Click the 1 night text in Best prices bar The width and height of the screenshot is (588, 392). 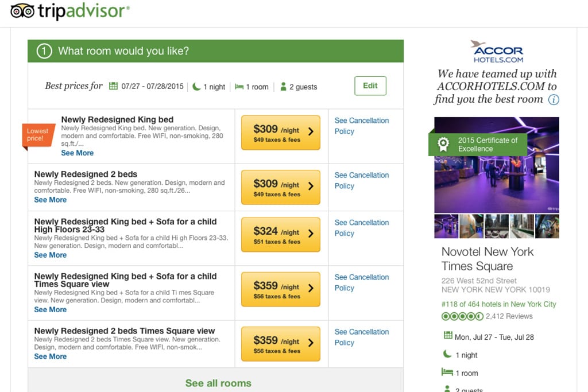point(214,87)
